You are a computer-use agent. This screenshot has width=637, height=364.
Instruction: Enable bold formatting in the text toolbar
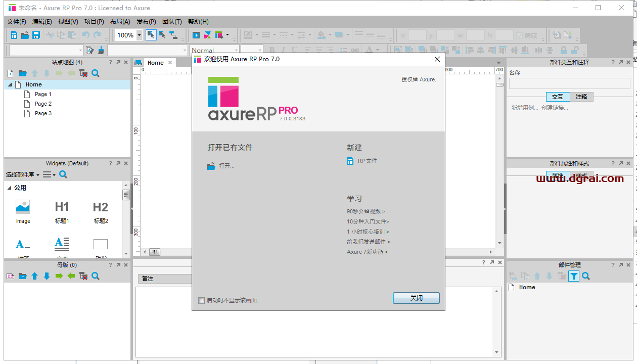point(271,49)
